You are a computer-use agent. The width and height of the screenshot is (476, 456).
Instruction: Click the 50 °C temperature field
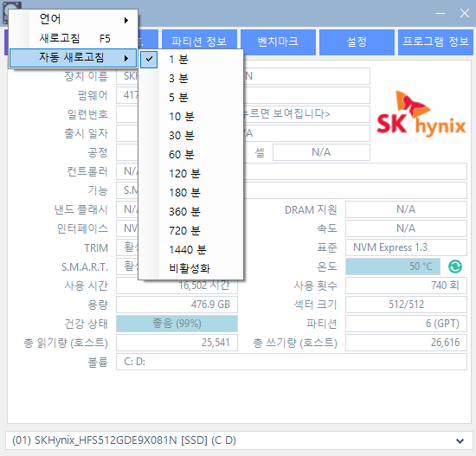tap(393, 267)
